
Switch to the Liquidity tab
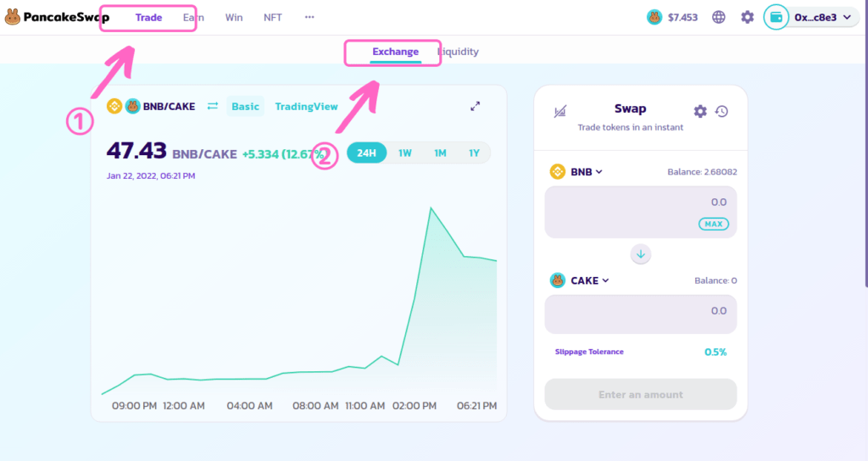point(458,52)
